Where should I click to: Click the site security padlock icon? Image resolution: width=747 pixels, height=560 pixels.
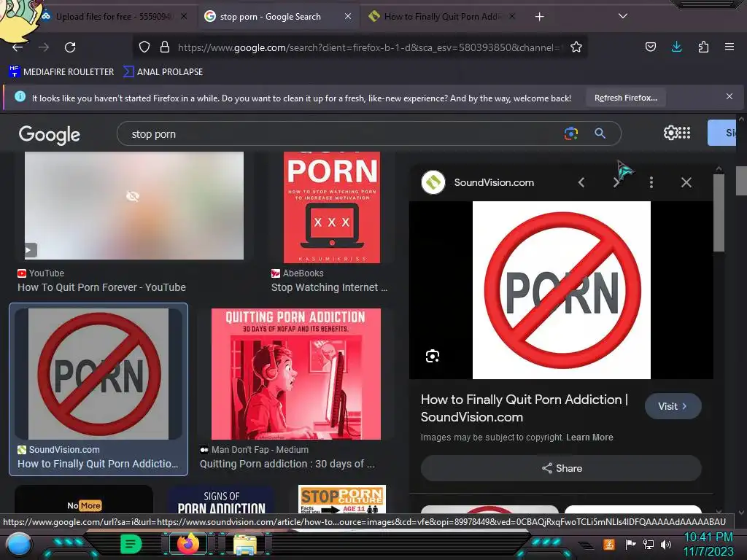[x=165, y=47]
